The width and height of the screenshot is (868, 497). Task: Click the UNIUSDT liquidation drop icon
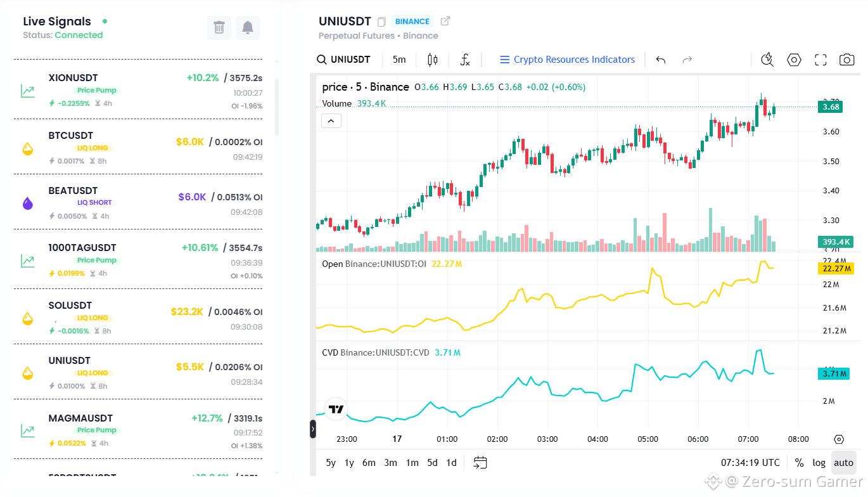point(27,373)
